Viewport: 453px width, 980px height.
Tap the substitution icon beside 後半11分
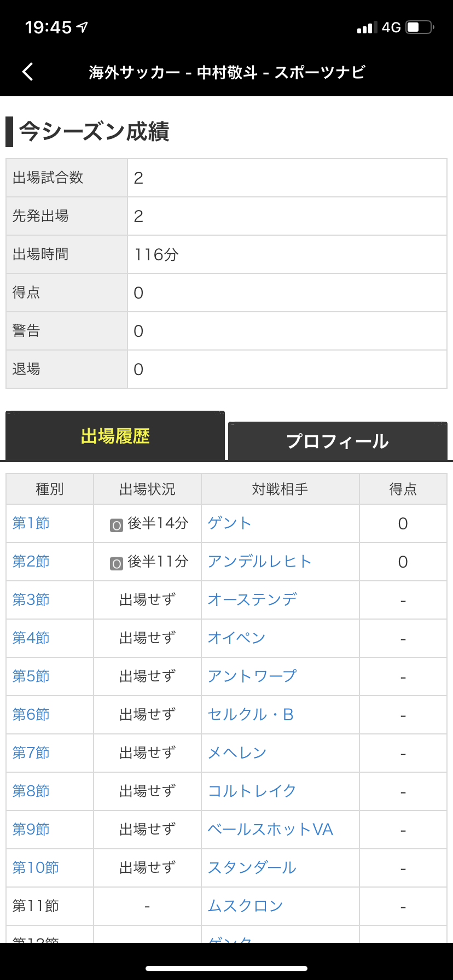pyautogui.click(x=117, y=564)
